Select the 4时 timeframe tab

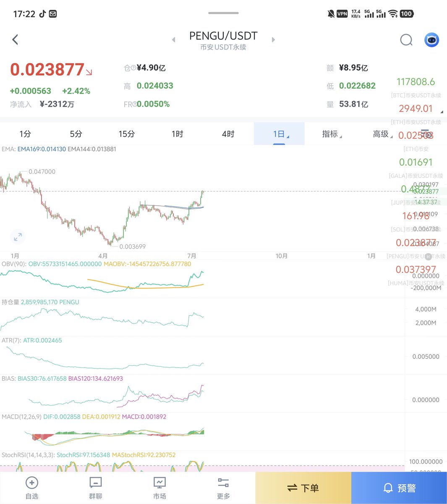[x=228, y=134]
